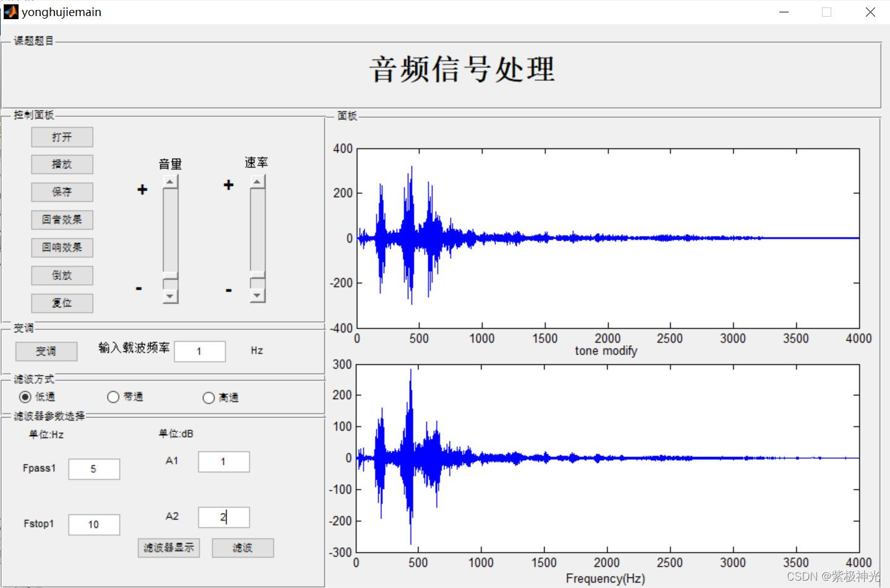
Task: Click the 速率 slider up arrow
Action: click(258, 181)
